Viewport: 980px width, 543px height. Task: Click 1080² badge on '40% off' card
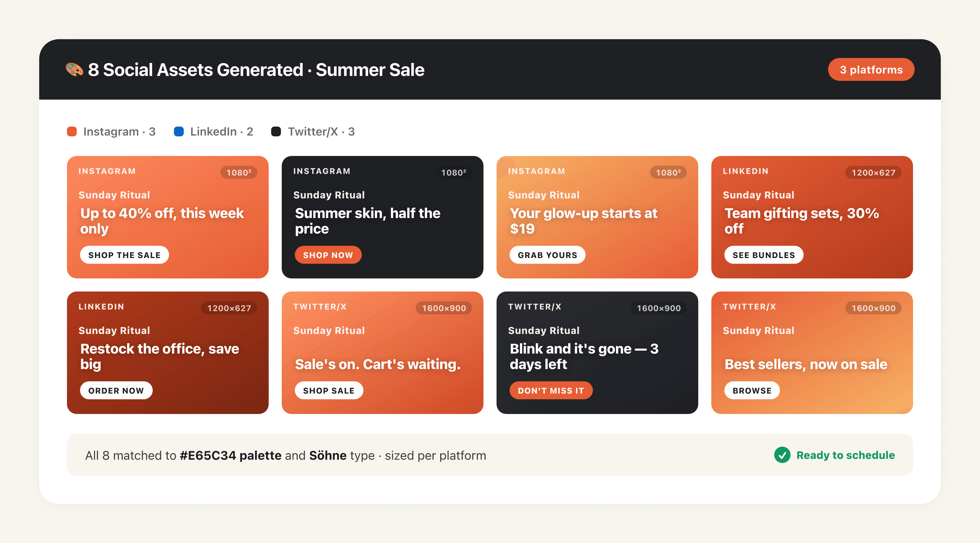click(x=239, y=172)
